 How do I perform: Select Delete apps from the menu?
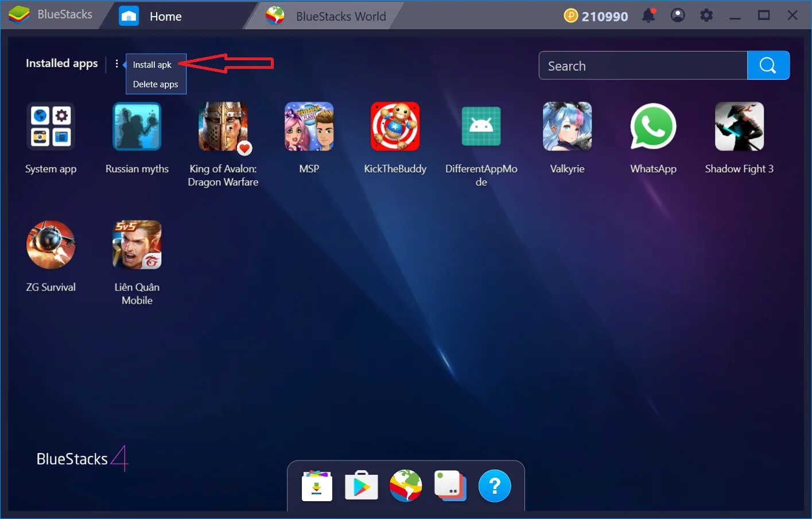156,84
